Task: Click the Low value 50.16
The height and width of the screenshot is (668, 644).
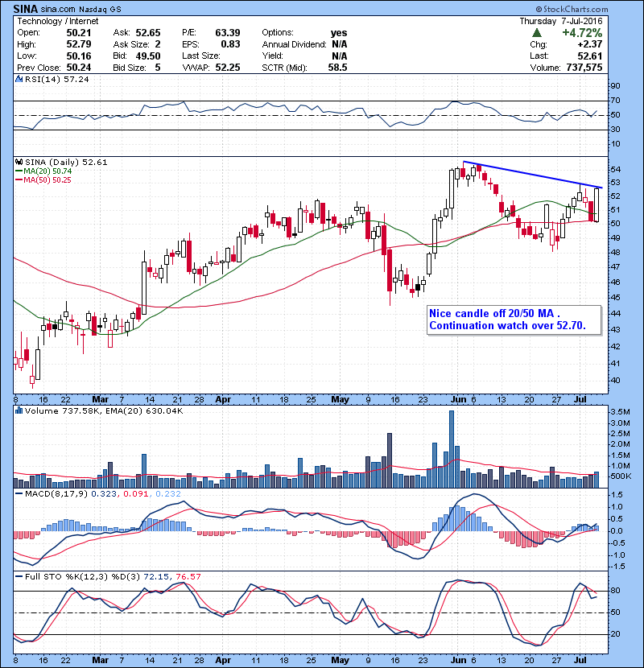Action: coord(79,56)
